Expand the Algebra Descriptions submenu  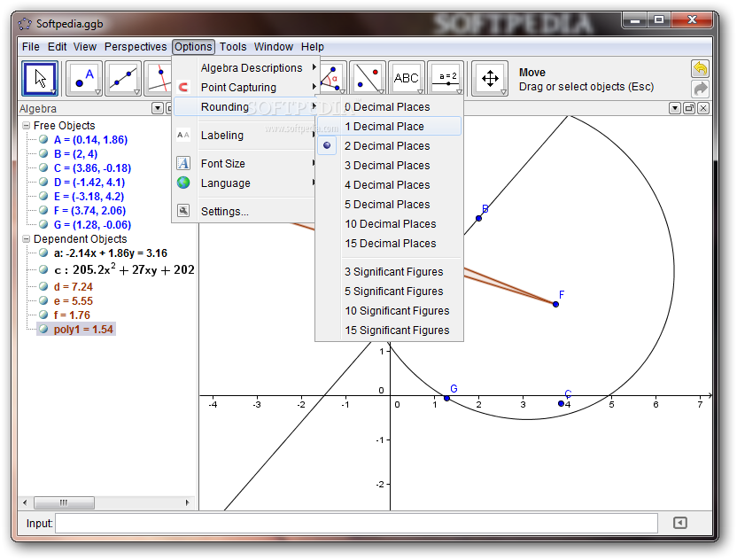click(x=246, y=67)
